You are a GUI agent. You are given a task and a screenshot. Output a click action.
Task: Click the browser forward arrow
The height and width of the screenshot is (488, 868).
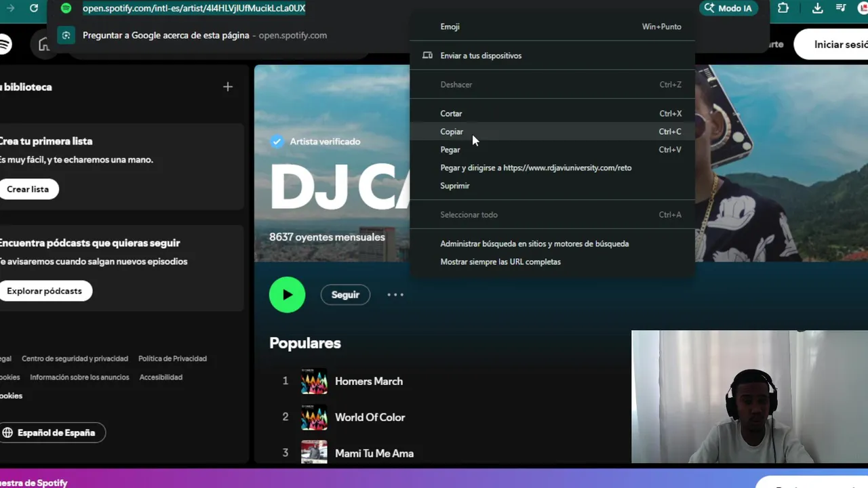point(10,8)
